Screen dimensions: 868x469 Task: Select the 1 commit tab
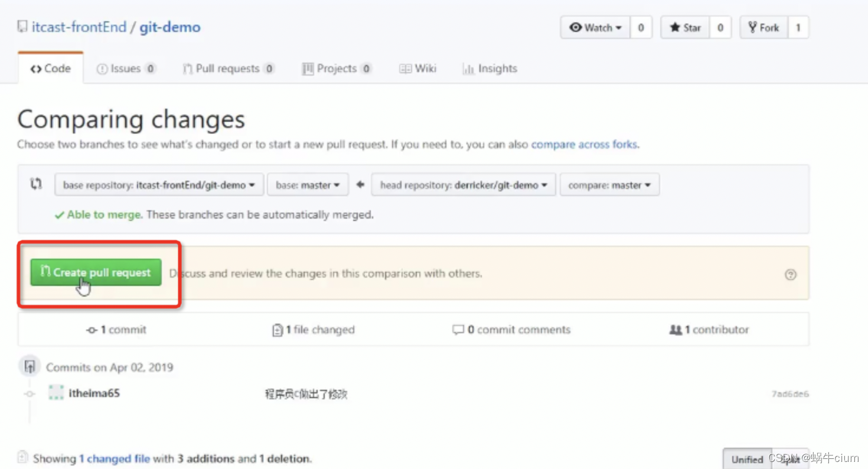(x=116, y=330)
